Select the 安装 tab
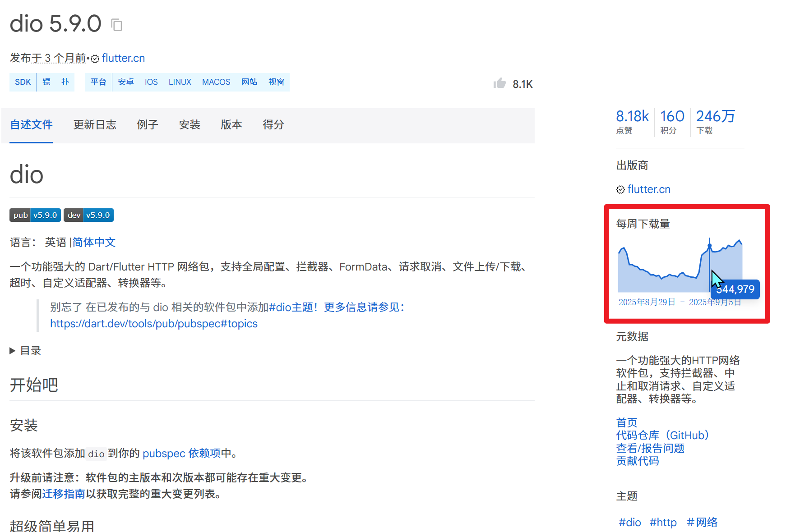786x532 pixels. (190, 125)
